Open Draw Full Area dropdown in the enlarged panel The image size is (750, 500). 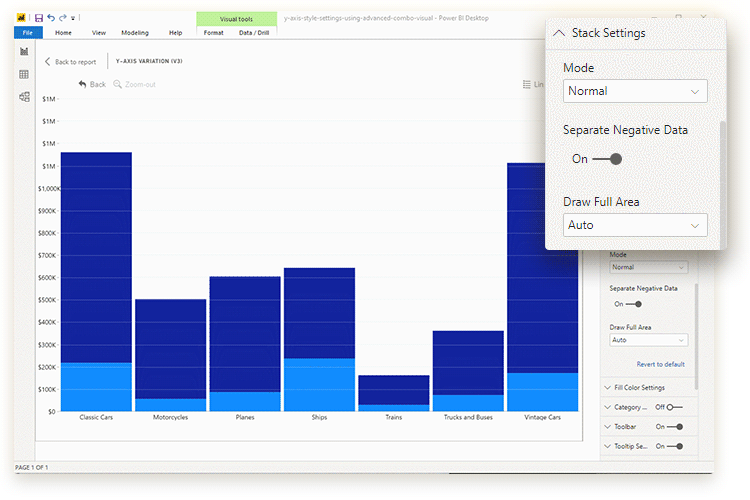(635, 225)
